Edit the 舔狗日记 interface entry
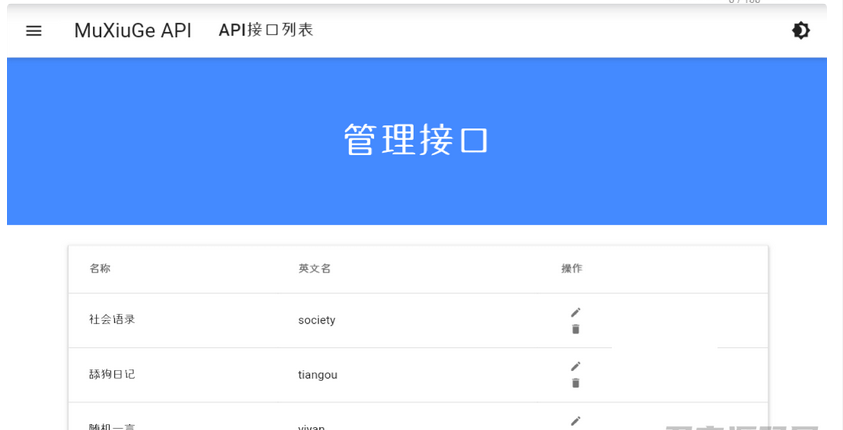 click(x=575, y=366)
